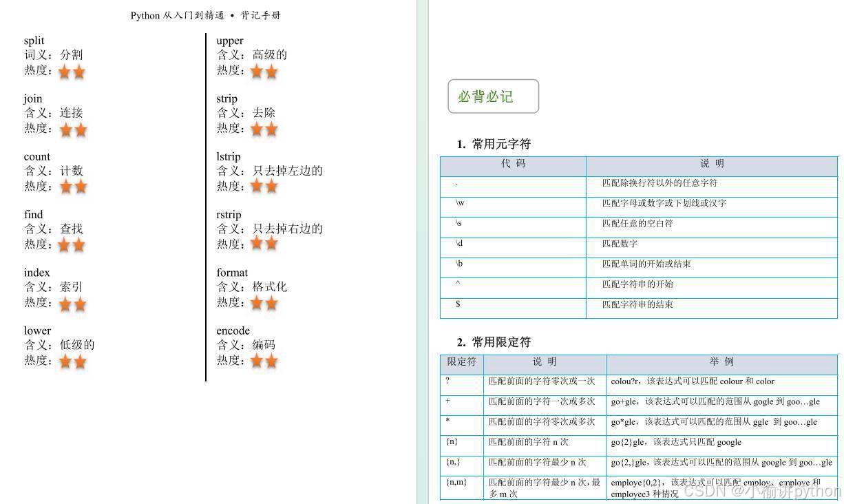Click the meaning '含义:编码'
The width and height of the screenshot is (844, 504).
coord(246,344)
